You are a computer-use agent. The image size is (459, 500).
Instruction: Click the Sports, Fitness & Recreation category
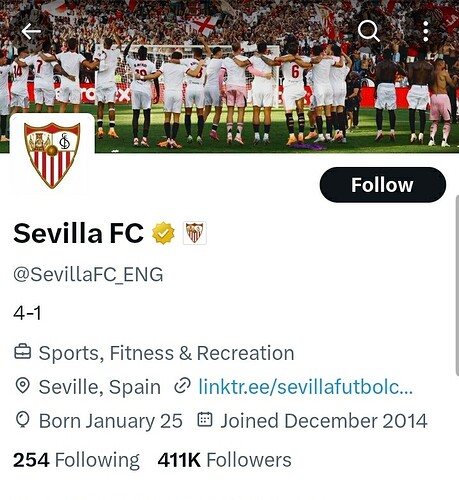[166, 353]
